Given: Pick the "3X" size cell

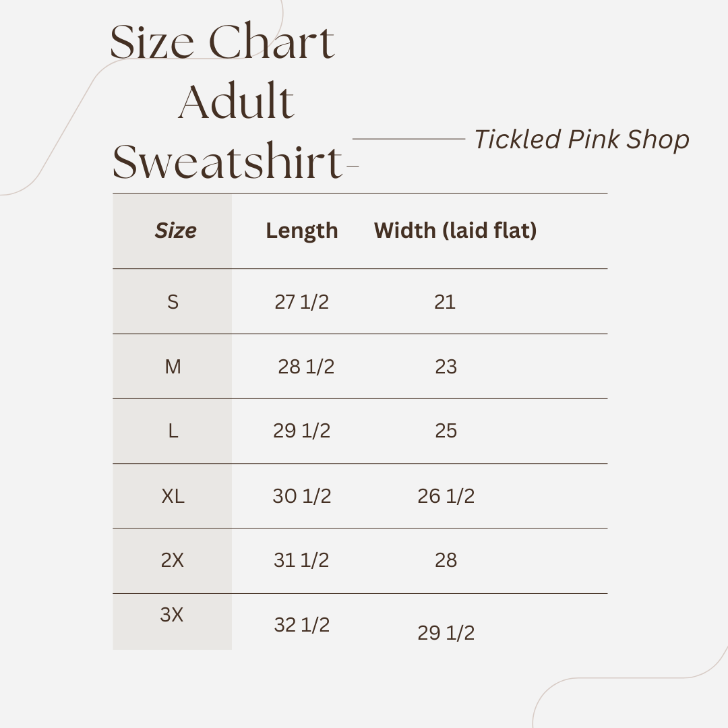Looking at the screenshot, I should tap(172, 615).
